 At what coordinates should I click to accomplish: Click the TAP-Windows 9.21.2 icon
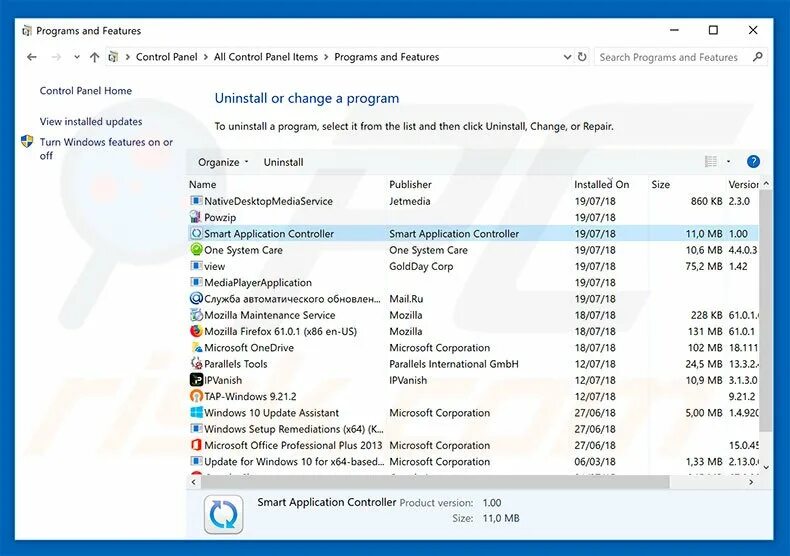(x=196, y=396)
